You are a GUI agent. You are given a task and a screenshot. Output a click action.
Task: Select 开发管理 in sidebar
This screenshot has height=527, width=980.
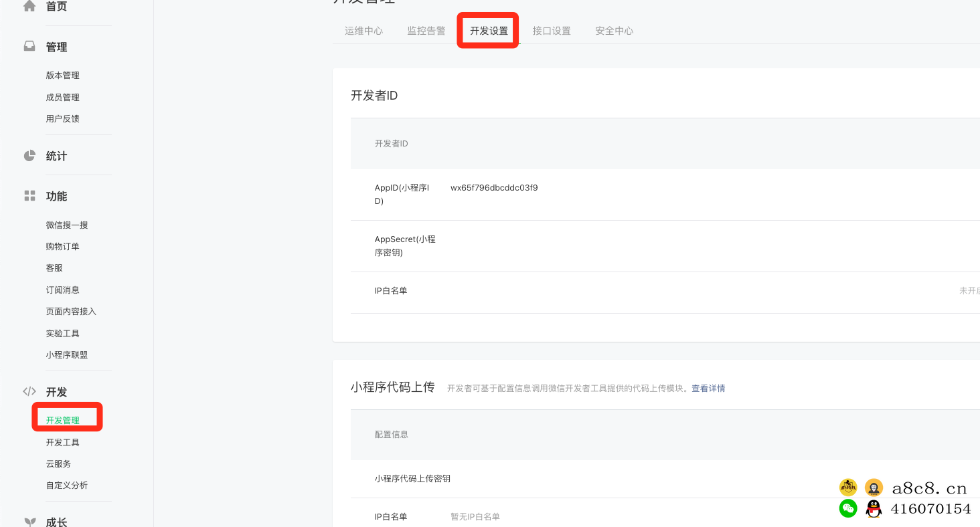coord(63,421)
